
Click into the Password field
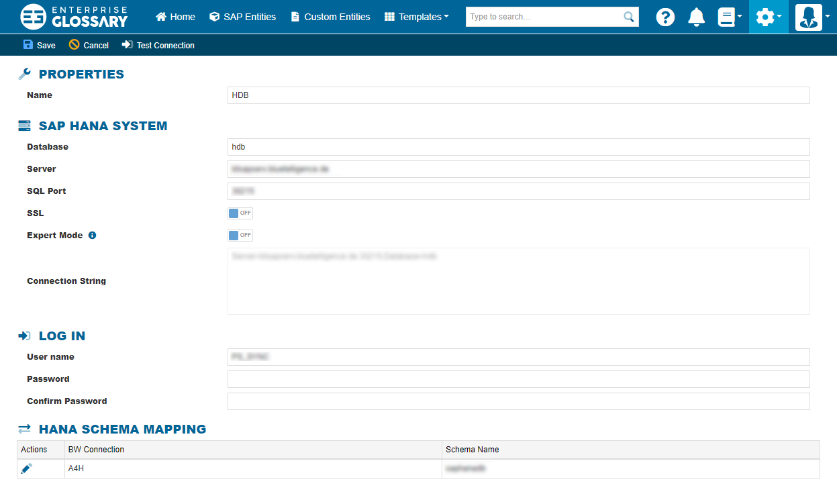(x=518, y=379)
